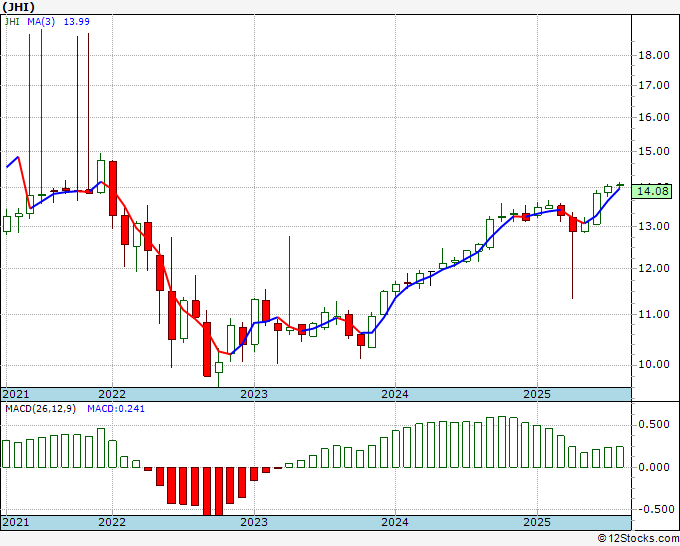Click the 13.00 price axis label

pyautogui.click(x=654, y=226)
